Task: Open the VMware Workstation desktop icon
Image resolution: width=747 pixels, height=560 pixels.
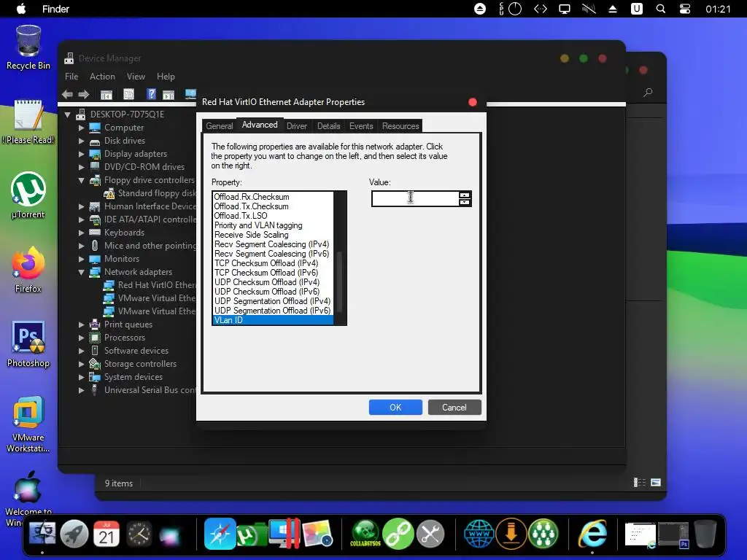Action: coord(28,424)
